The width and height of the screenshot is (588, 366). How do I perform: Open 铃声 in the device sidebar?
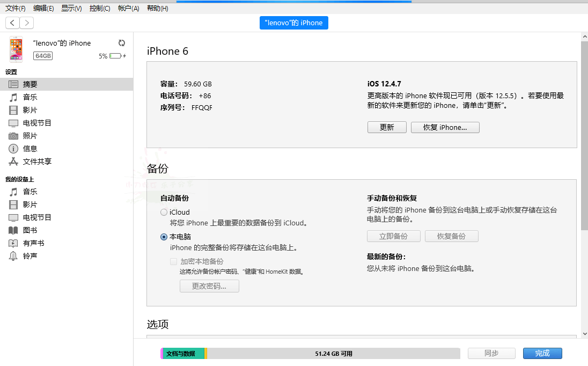click(x=30, y=256)
